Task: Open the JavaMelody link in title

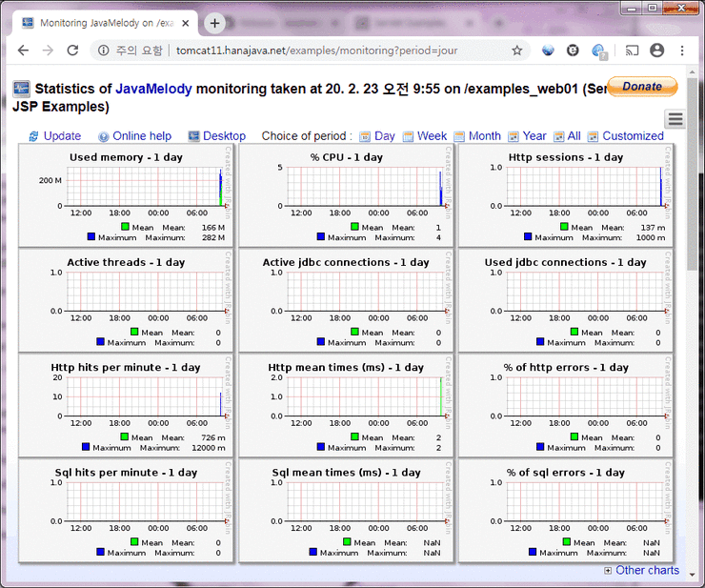Action: 153,89
